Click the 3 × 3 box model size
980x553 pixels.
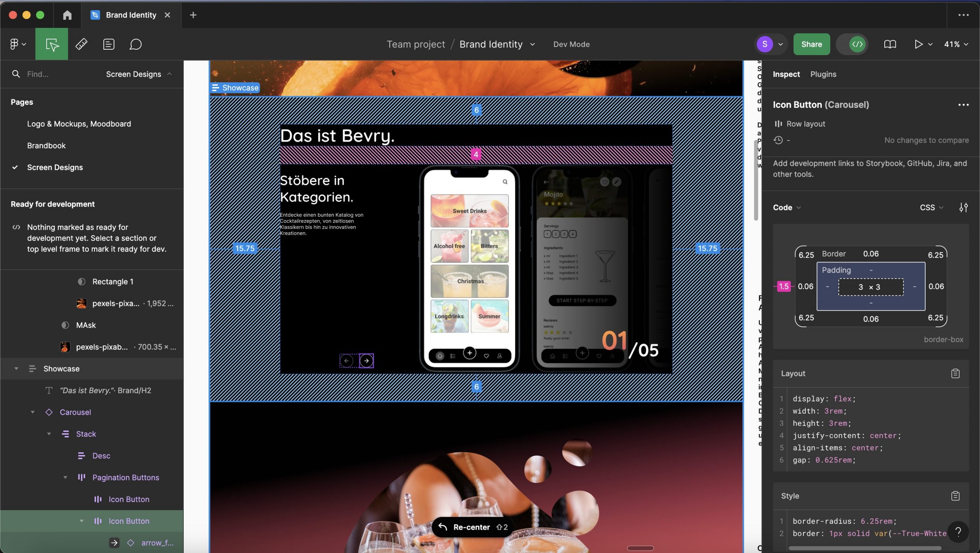point(871,287)
